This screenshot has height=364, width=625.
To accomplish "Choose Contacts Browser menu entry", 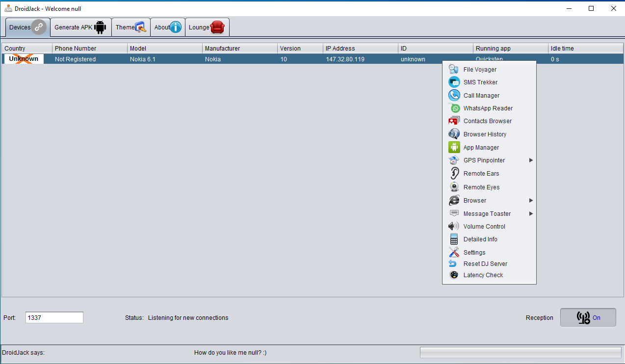I will click(489, 121).
